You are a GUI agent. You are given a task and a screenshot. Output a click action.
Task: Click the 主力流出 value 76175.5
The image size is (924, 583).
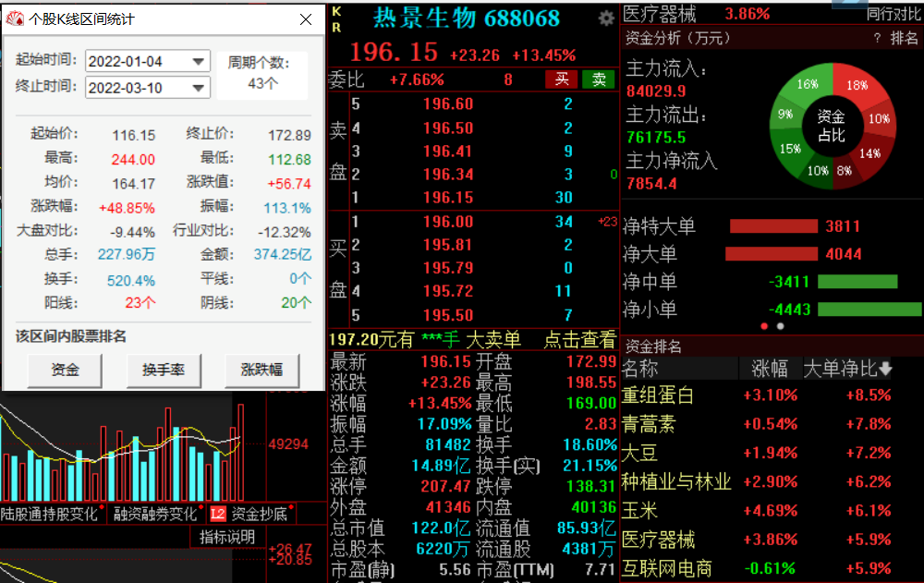pos(656,138)
